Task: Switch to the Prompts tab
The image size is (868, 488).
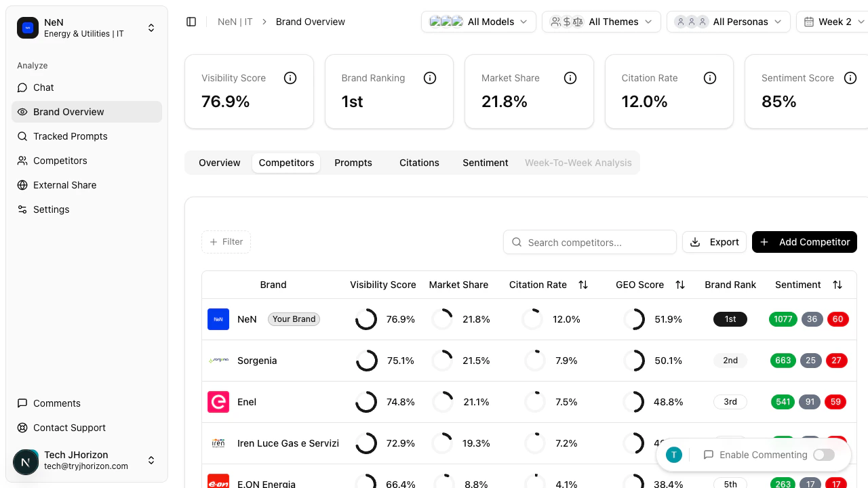Action: point(353,163)
